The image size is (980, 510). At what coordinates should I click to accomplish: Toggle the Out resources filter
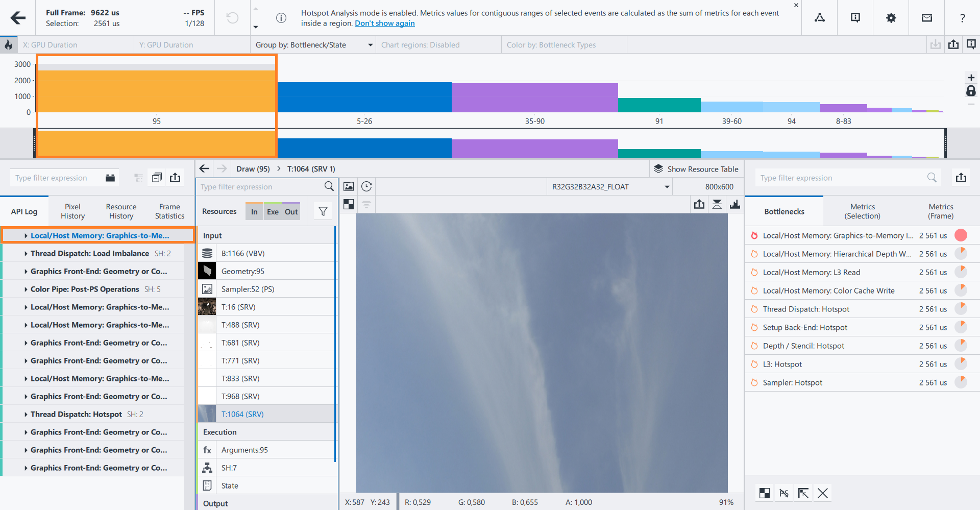coord(291,211)
